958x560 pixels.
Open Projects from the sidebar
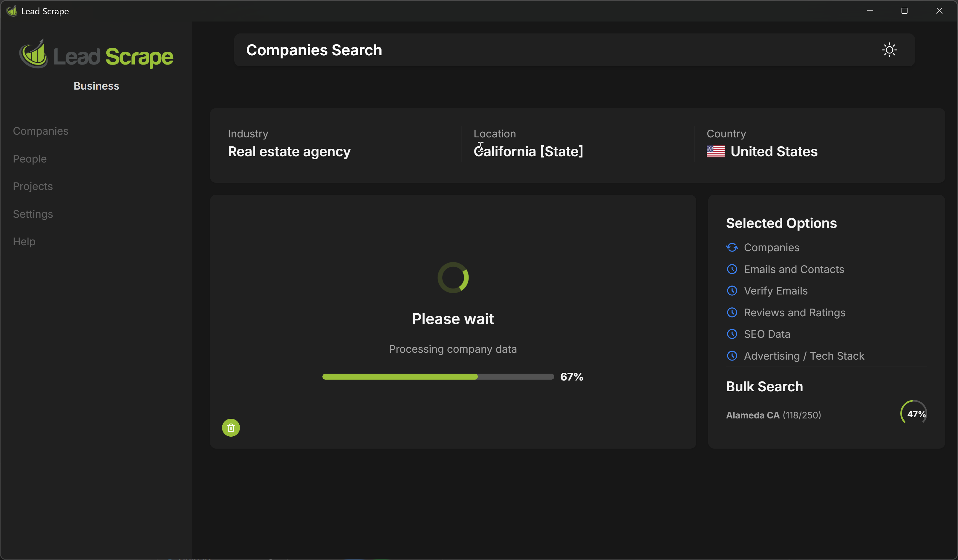coord(33,187)
